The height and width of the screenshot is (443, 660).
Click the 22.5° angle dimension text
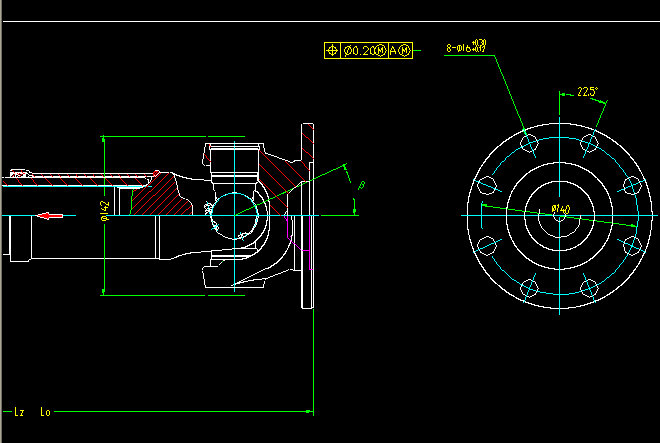click(x=587, y=92)
